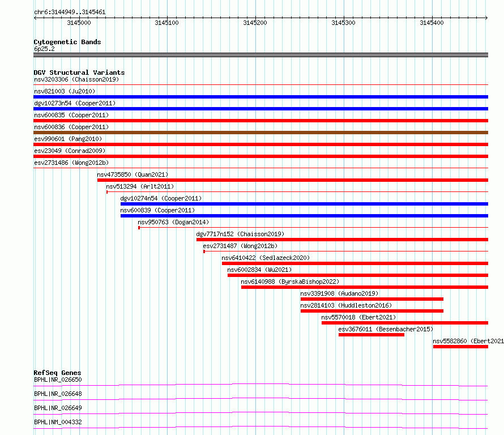Click the 3145400 ruler position label

tap(432, 23)
